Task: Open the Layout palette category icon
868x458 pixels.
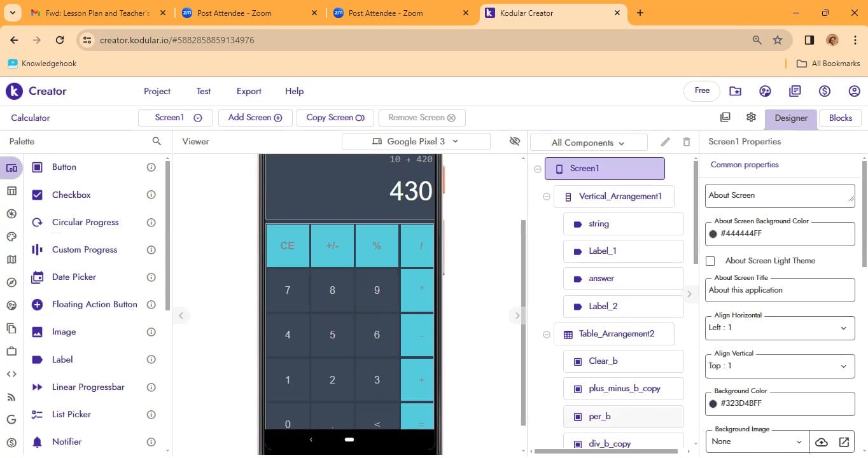Action: (x=11, y=191)
